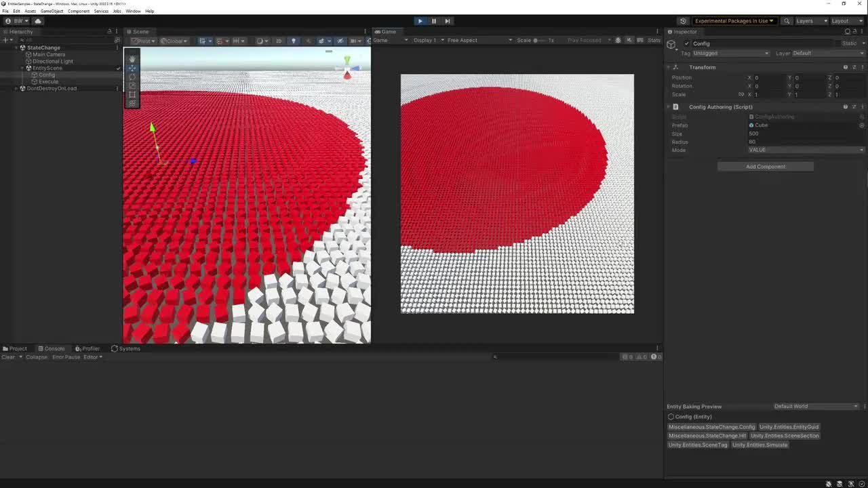Select the Rotate tool in Scene toolbar
Screen dimensions: 868x488
[x=132, y=77]
